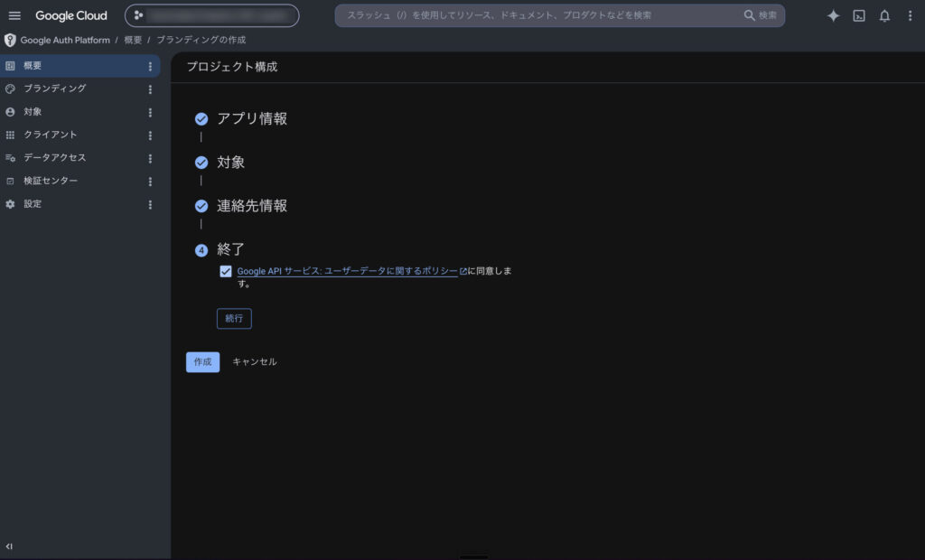Open the three-dot menu beside ブランディング
The height and width of the screenshot is (560, 925).
pos(150,89)
